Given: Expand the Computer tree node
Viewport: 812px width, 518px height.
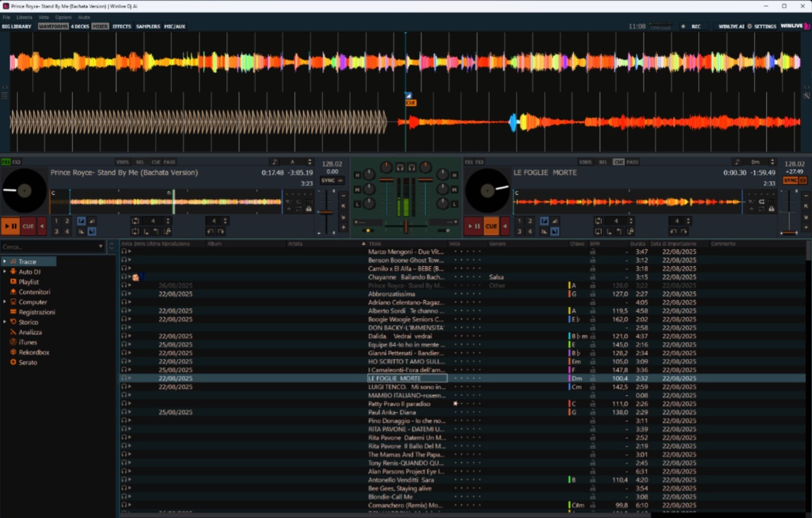Looking at the screenshot, I should coord(4,302).
